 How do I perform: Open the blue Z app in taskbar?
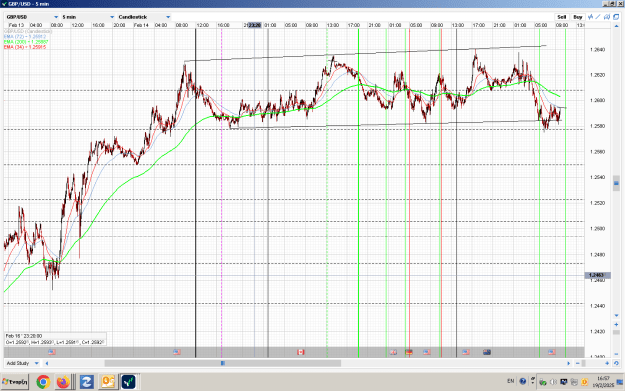pos(86,382)
